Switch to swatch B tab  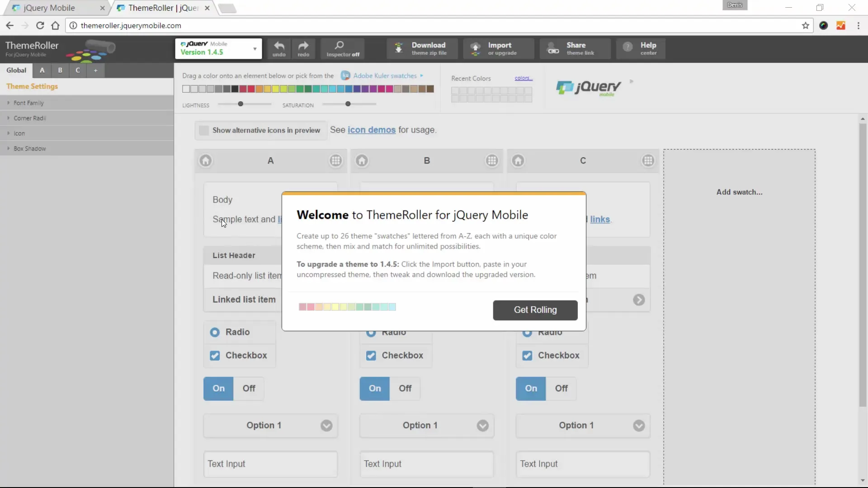60,70
